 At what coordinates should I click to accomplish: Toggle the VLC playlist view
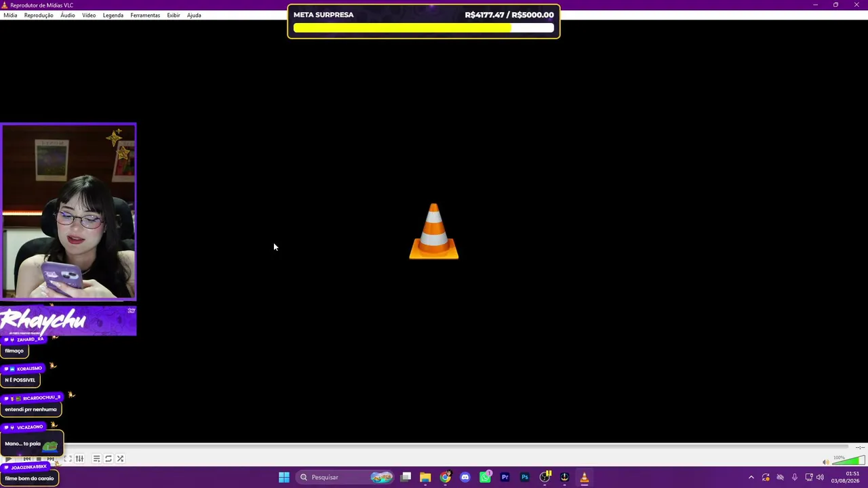[96, 459]
